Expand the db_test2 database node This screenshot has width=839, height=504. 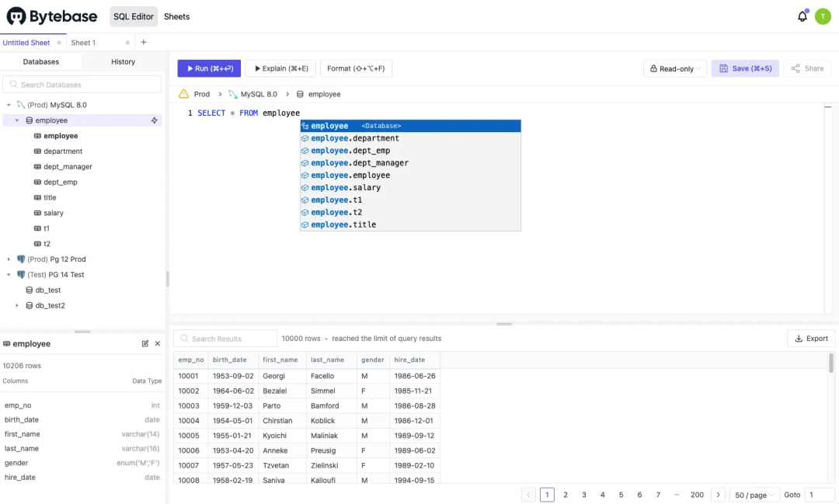tap(16, 305)
